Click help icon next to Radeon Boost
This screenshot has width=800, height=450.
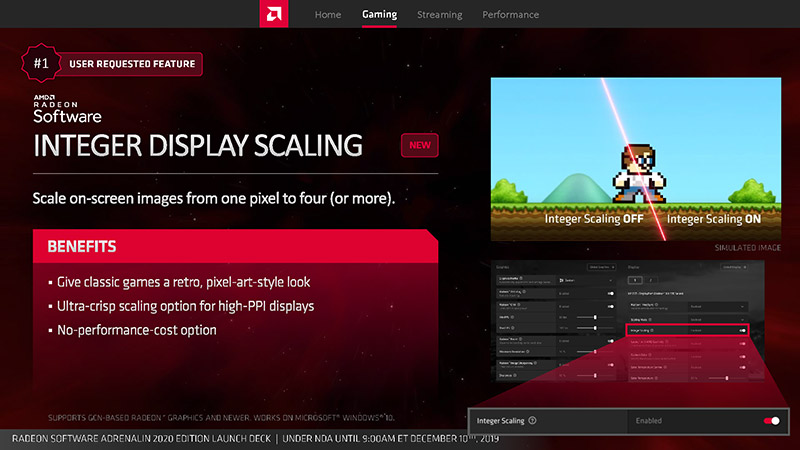[520, 339]
